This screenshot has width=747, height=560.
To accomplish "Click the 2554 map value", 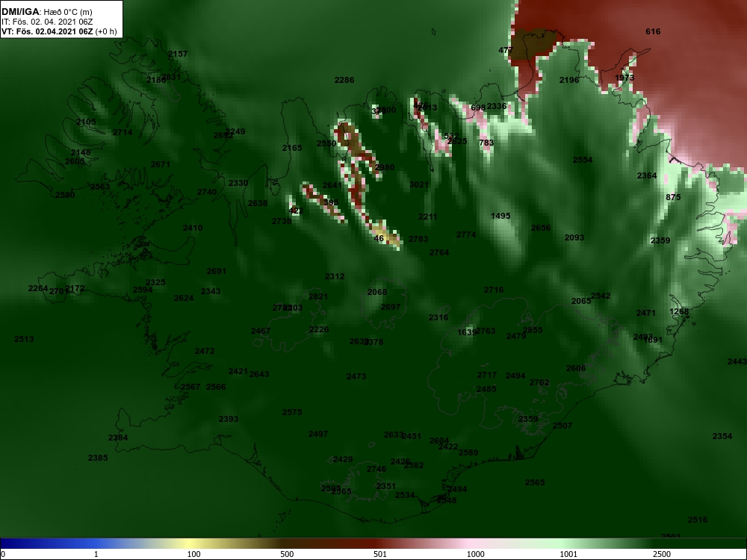I will pos(583,160).
